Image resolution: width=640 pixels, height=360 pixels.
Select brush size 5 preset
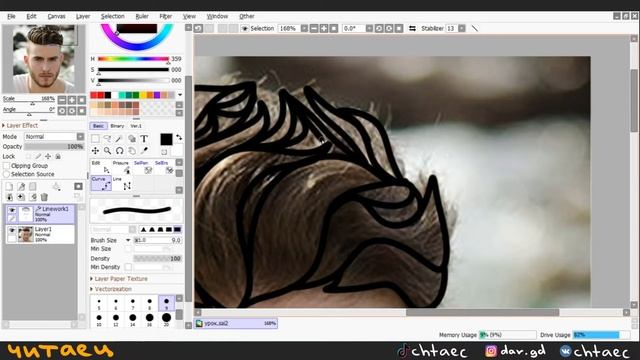[99, 303]
